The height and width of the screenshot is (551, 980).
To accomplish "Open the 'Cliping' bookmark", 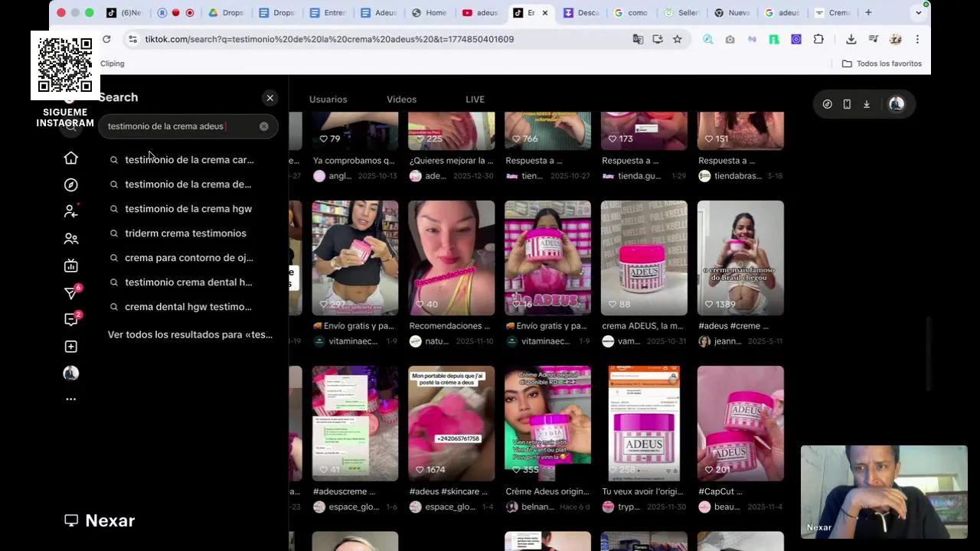I will click(x=112, y=64).
